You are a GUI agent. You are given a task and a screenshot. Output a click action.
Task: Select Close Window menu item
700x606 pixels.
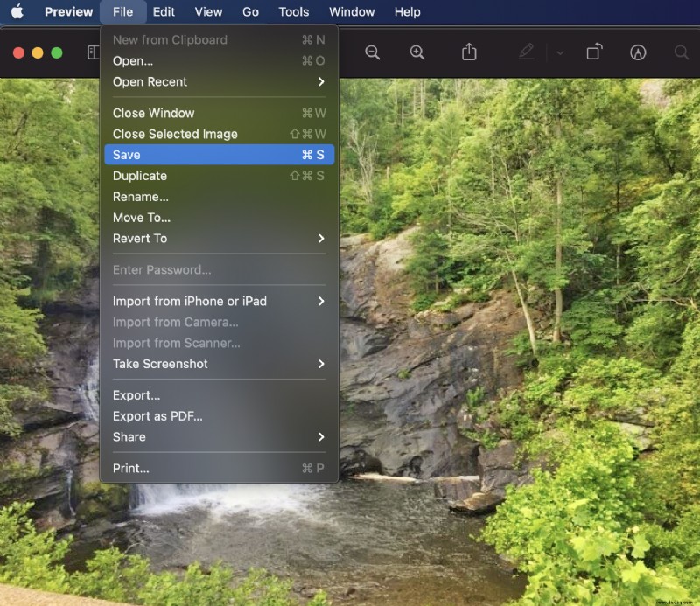click(220, 113)
